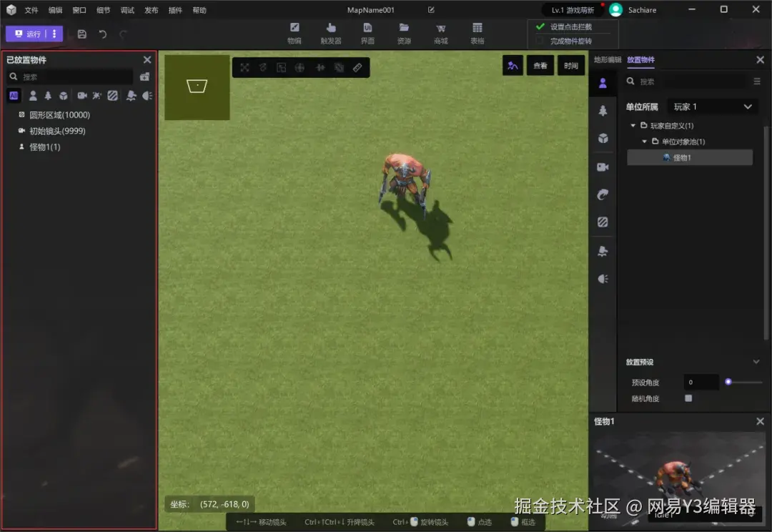Select the speaker sound category in the sidebar

(603, 279)
